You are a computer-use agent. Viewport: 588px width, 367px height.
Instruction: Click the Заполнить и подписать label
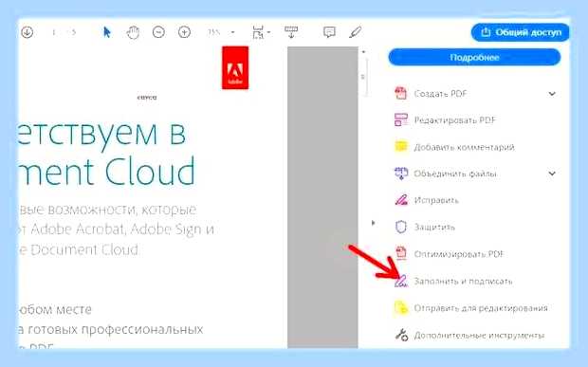pyautogui.click(x=463, y=281)
